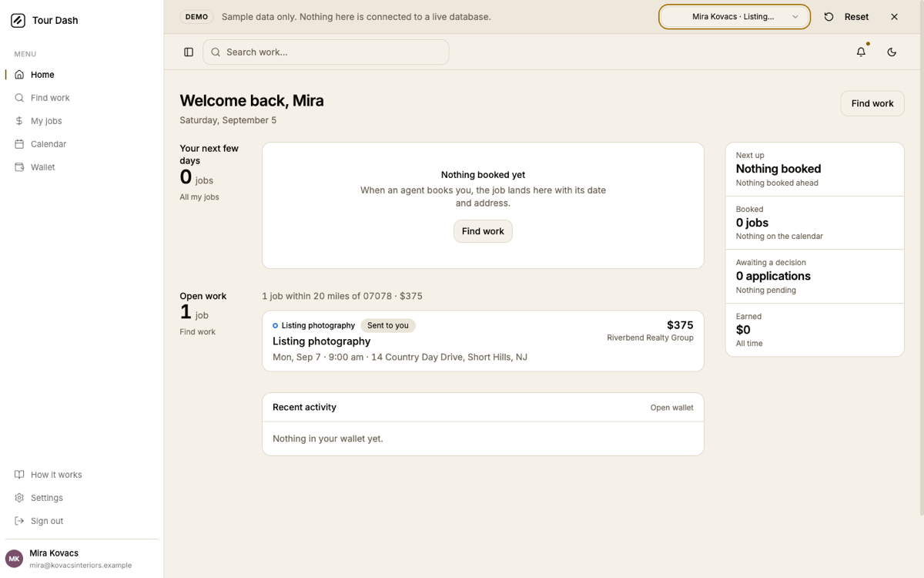Open the Mira Kovacs persona dropdown
Image resolution: width=924 pixels, height=578 pixels.
point(735,17)
